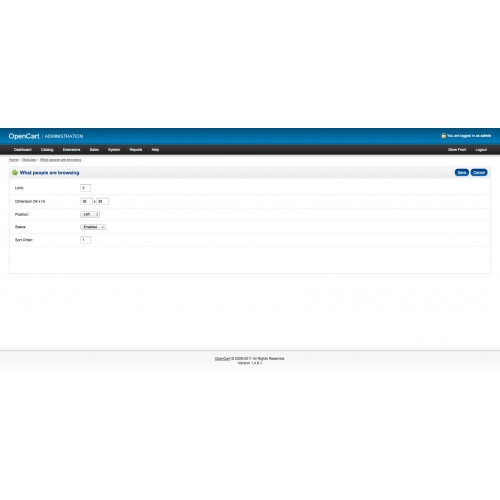The height and width of the screenshot is (500, 500).
Task: Open the Extensions menu
Action: click(71, 150)
